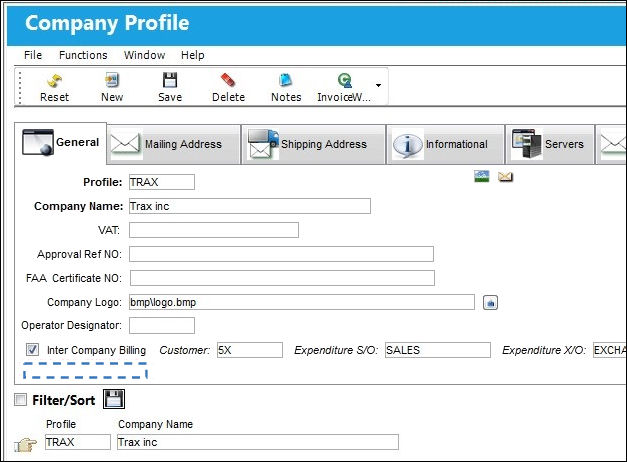The height and width of the screenshot is (462, 627).
Task: Enable the Filter/Sort checkbox
Action: coord(20,399)
